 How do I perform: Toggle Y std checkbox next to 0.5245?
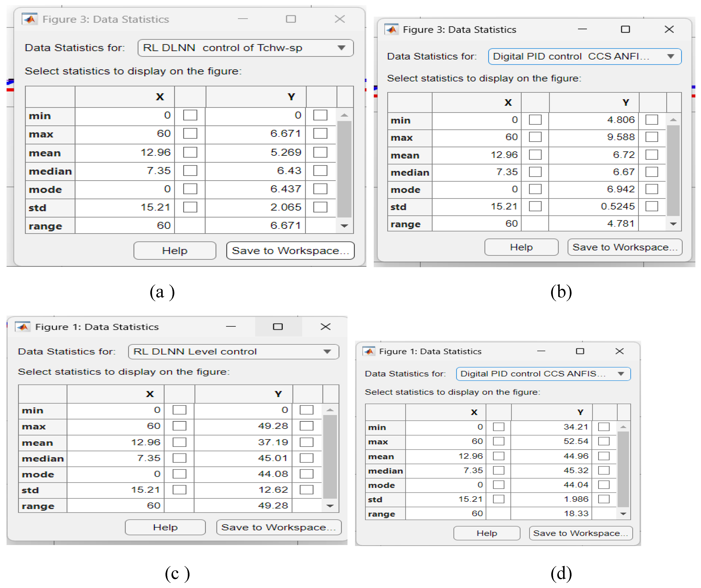tap(652, 206)
